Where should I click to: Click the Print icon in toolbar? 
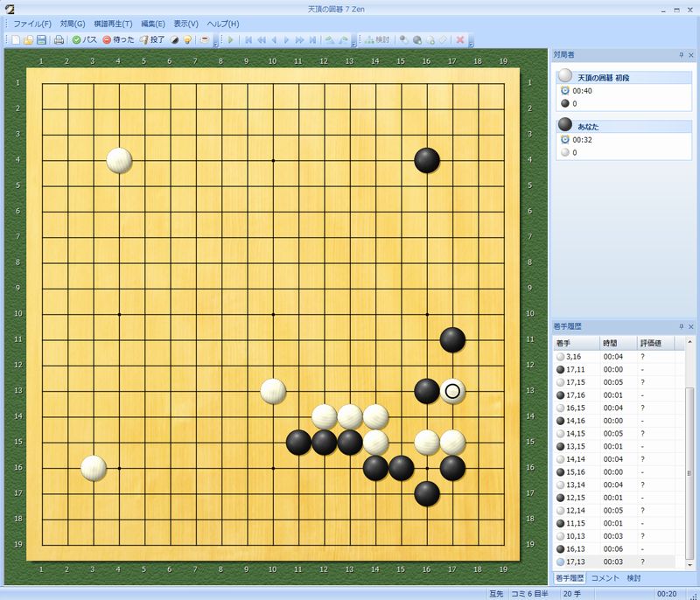point(59,39)
